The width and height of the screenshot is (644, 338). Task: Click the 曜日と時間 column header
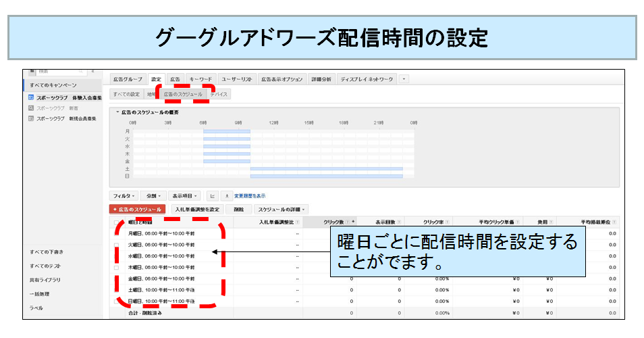[140, 222]
